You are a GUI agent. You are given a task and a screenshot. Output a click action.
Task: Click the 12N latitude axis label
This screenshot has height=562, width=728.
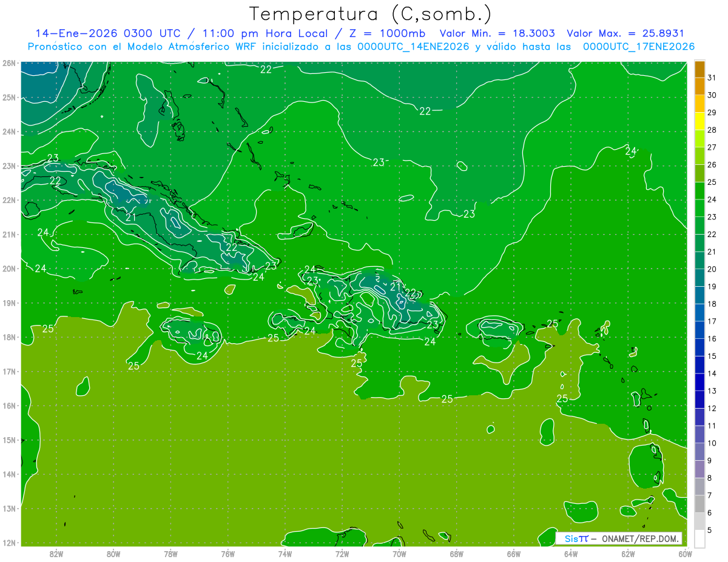coord(8,543)
